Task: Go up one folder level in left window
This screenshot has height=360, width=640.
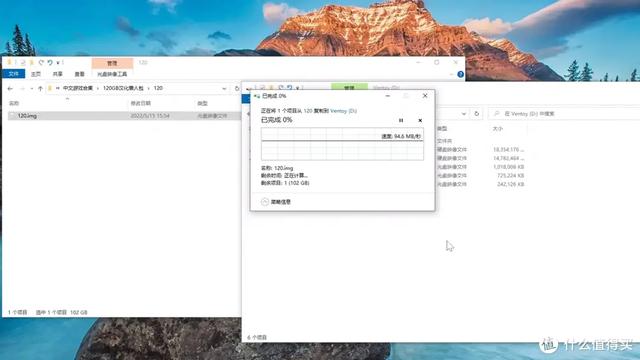Action: point(40,88)
